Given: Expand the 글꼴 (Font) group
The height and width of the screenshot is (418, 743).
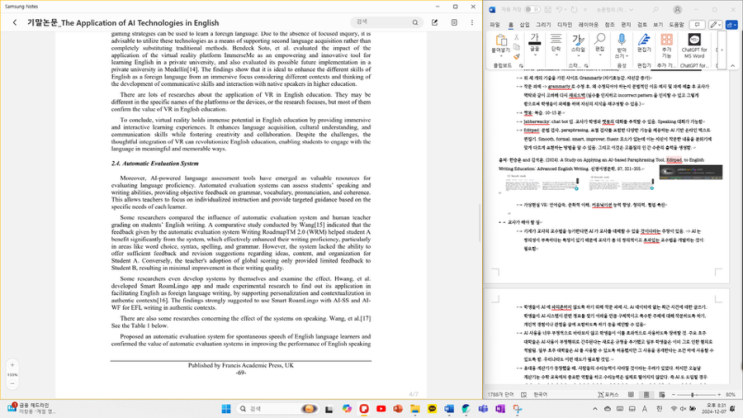Looking at the screenshot, I should 535,45.
